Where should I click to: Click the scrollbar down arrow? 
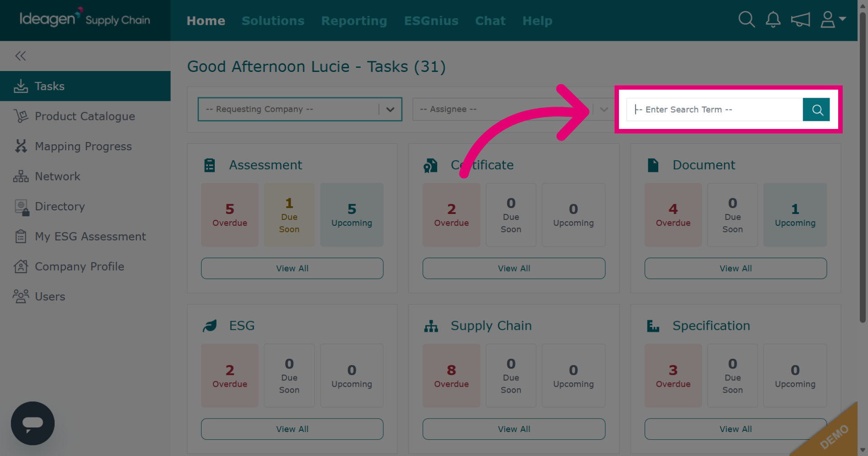coord(863,451)
